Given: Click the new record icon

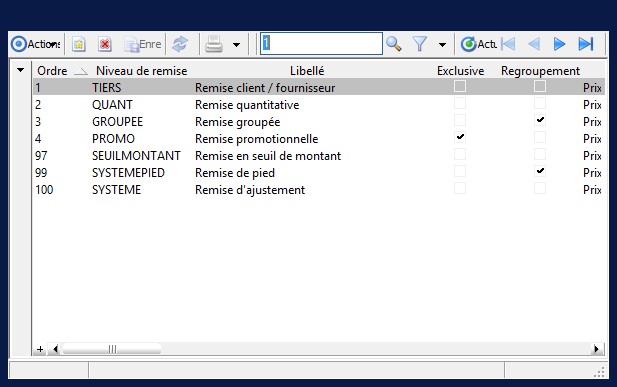Looking at the screenshot, I should click(79, 44).
